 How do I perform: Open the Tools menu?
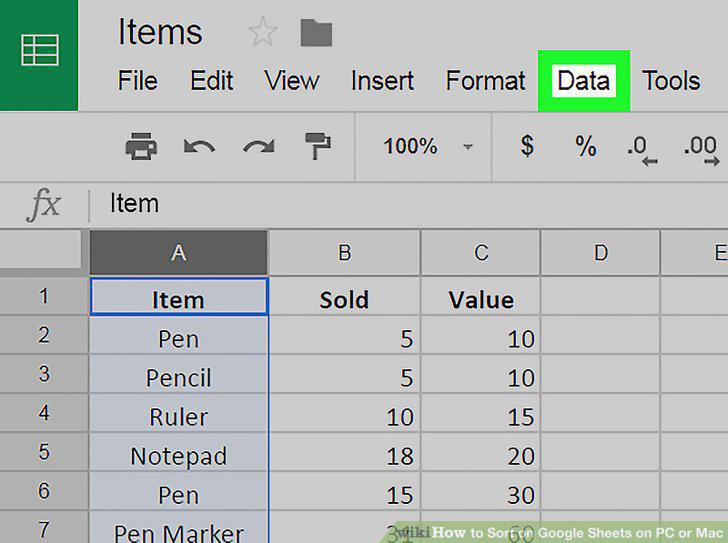point(671,80)
